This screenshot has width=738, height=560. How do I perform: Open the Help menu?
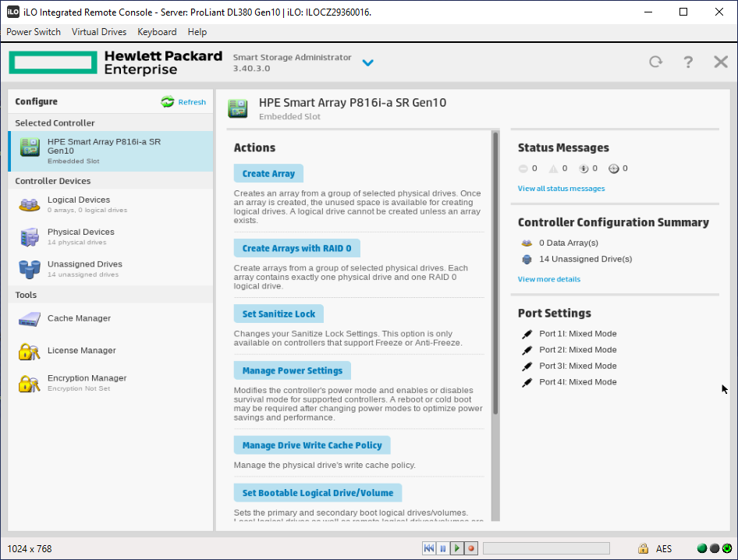coord(197,32)
